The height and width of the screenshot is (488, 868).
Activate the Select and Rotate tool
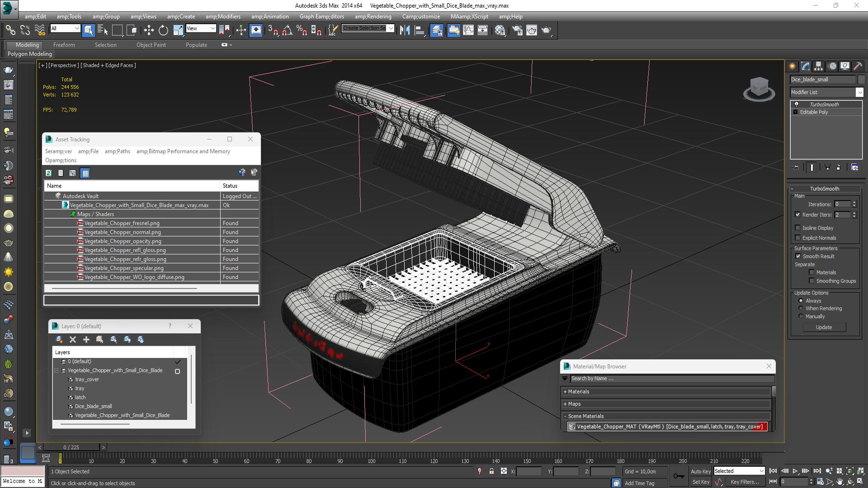click(x=163, y=30)
